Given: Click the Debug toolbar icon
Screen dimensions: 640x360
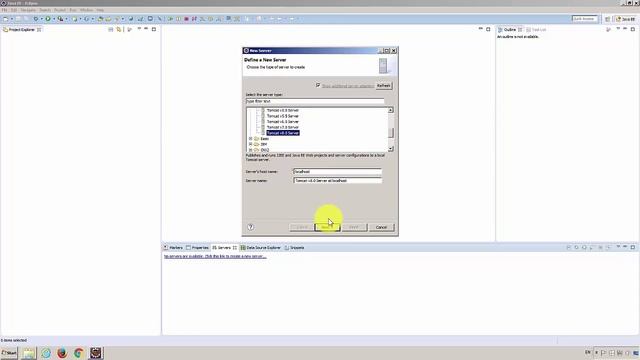Looking at the screenshot, I should click(x=36, y=19).
